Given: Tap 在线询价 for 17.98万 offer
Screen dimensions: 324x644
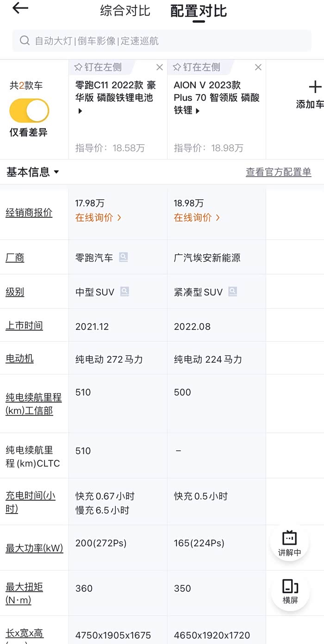Looking at the screenshot, I should pos(99,217).
